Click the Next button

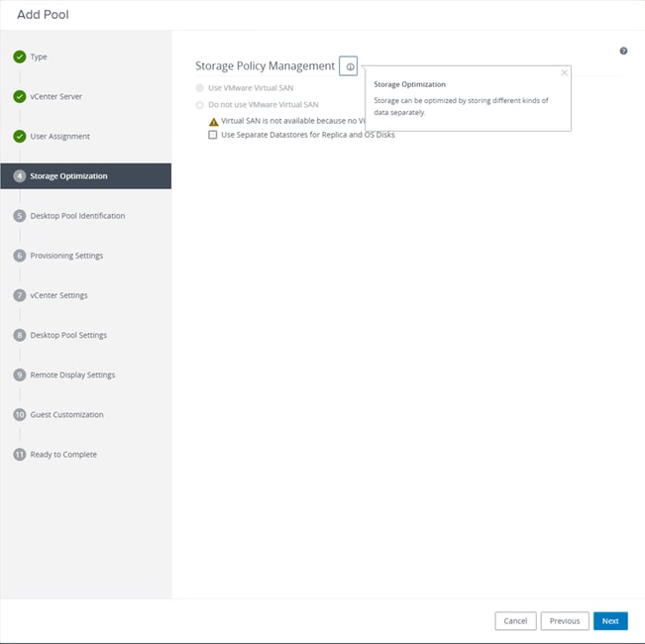(x=610, y=621)
